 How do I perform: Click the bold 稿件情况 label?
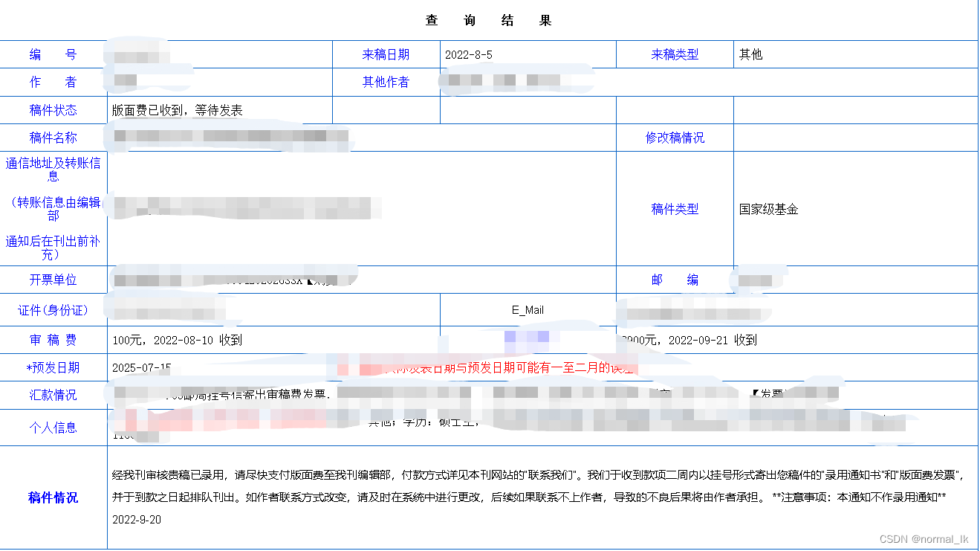(53, 497)
